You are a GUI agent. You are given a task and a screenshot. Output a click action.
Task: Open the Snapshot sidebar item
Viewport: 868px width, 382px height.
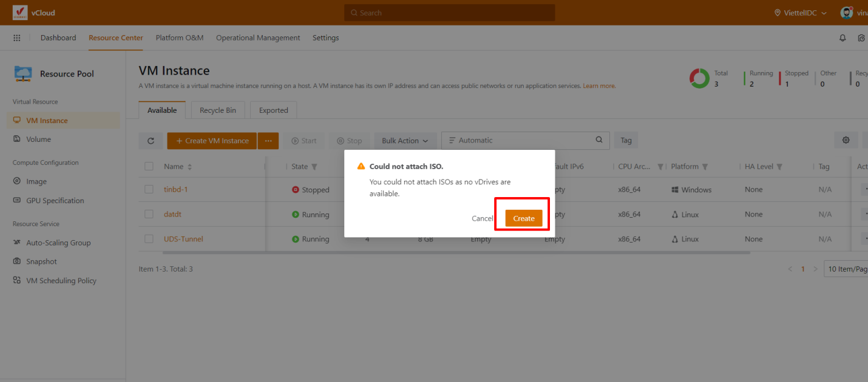coord(41,261)
